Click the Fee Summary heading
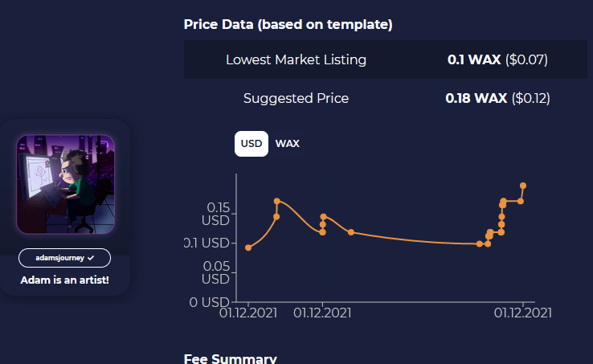The image size is (593, 364). (231, 358)
